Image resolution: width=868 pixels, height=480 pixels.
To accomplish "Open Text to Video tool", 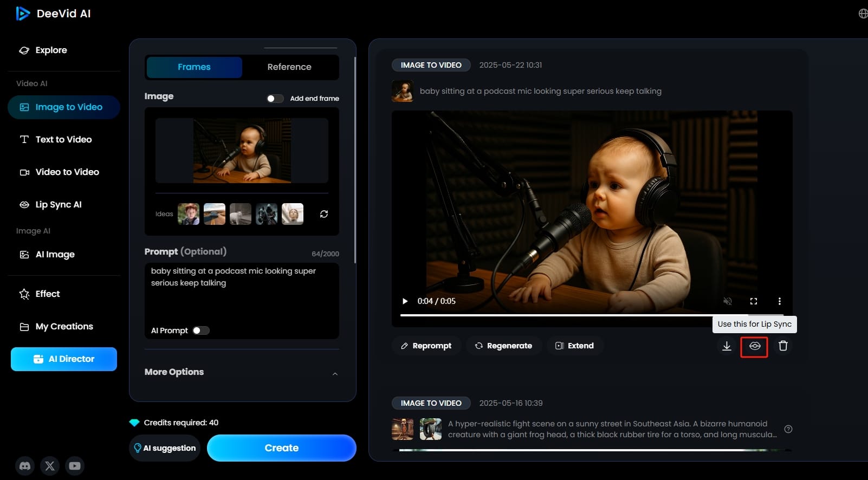I will click(56, 139).
